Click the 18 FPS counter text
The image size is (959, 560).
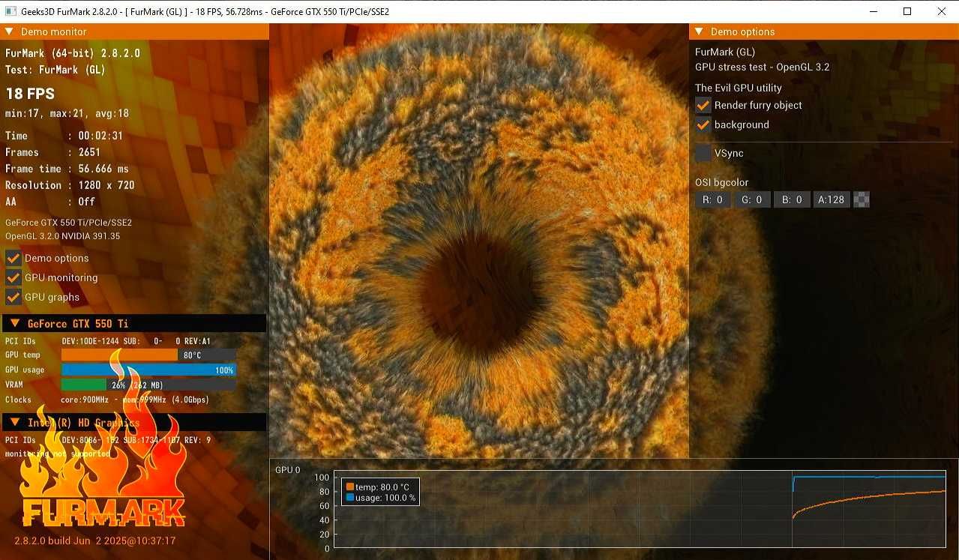click(x=30, y=94)
